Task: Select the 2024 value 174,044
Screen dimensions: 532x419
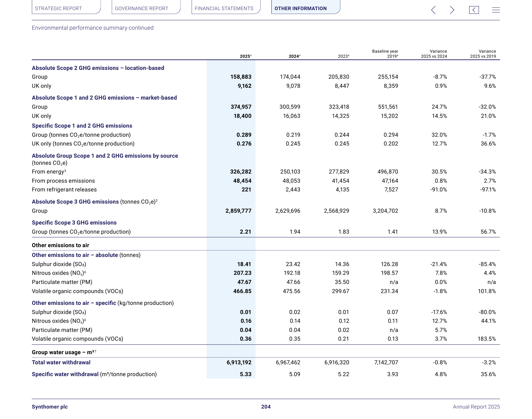Action: [x=290, y=77]
